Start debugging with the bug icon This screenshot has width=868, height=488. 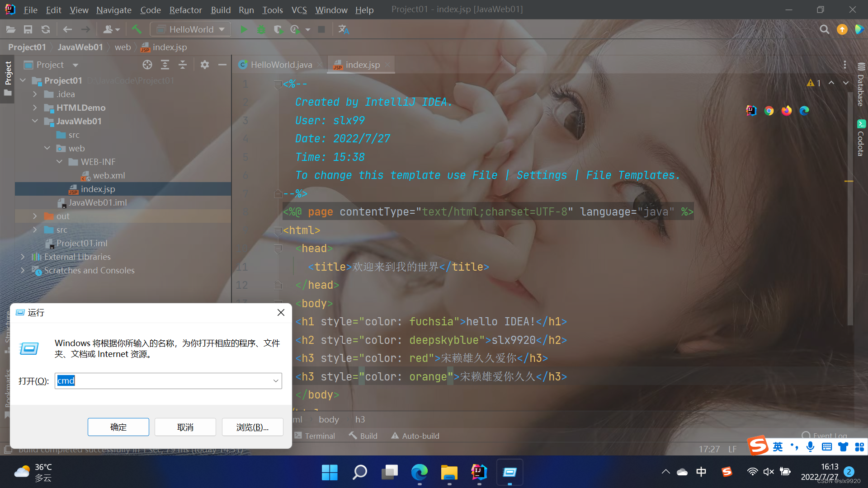click(x=261, y=29)
